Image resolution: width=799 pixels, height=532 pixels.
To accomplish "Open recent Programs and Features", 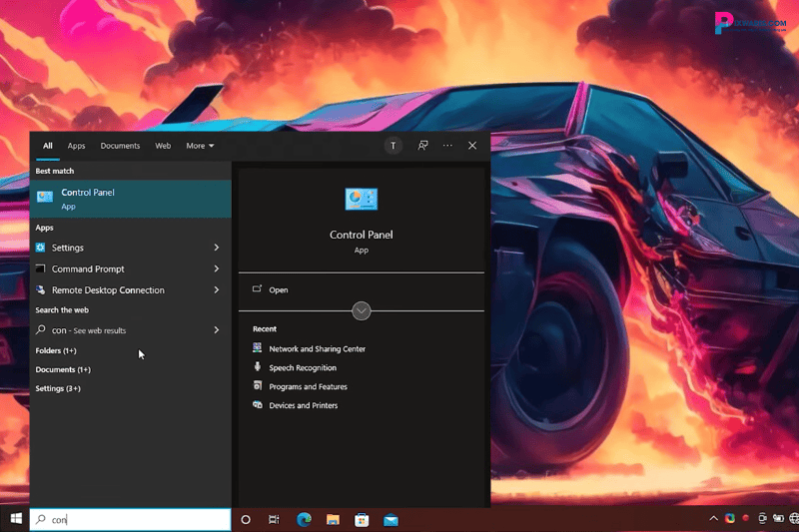I will click(308, 387).
